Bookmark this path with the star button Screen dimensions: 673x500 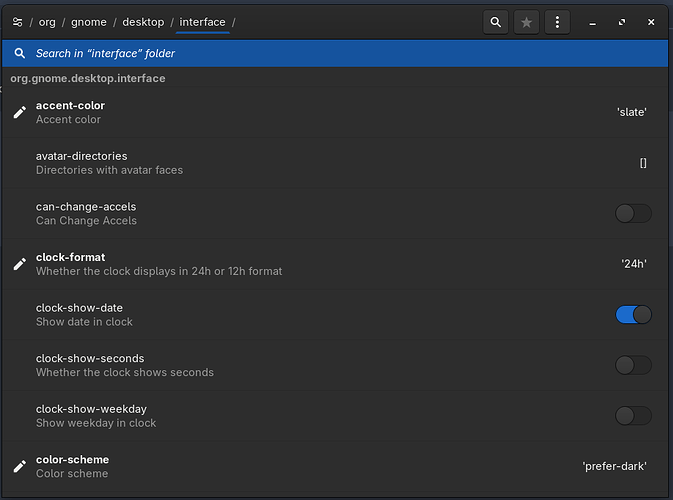pyautogui.click(x=526, y=22)
